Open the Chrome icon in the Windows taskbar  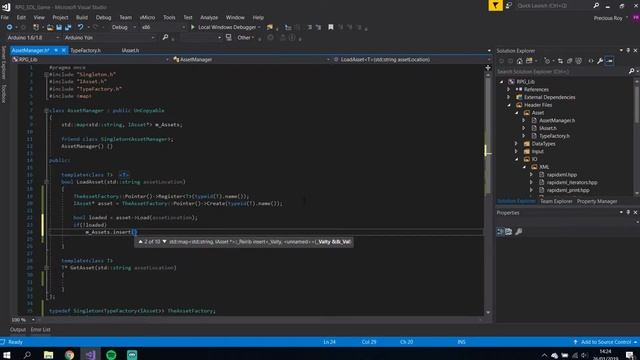tap(69, 355)
